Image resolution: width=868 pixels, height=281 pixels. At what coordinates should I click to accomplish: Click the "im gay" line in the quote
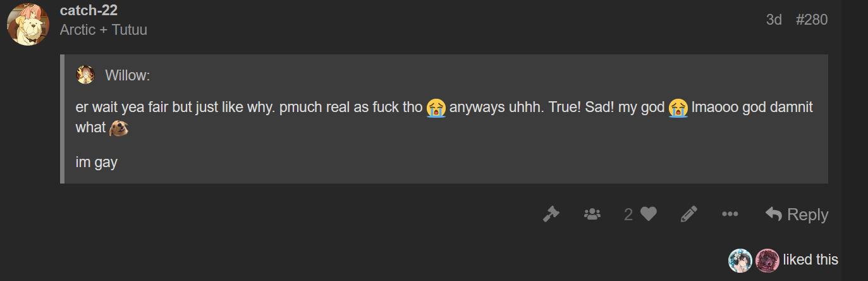[x=97, y=162]
